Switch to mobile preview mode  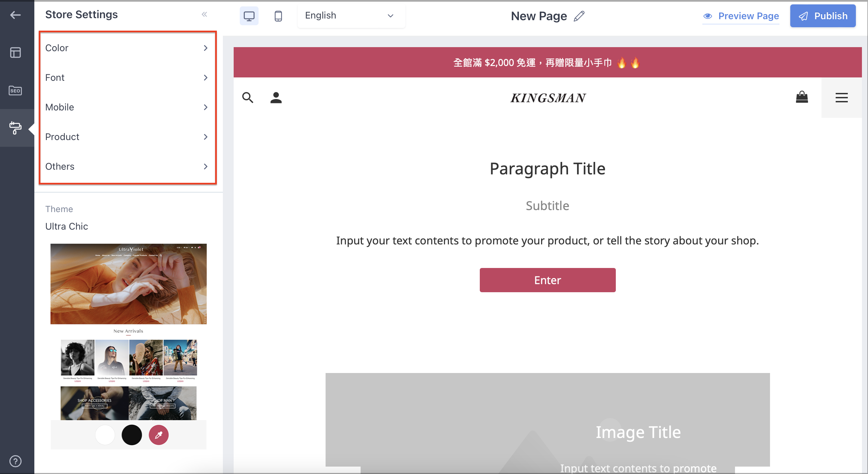tap(278, 15)
